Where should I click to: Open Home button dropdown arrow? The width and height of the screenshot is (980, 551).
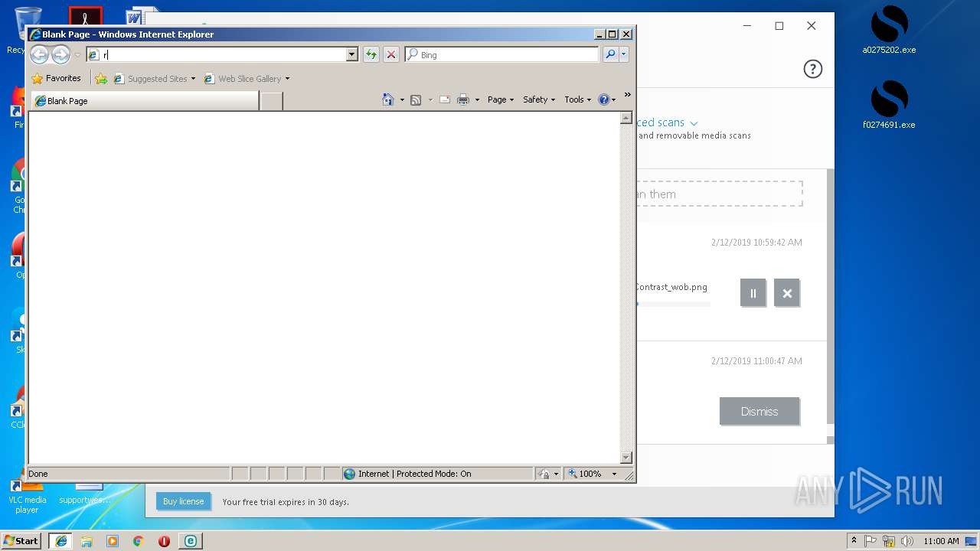402,99
